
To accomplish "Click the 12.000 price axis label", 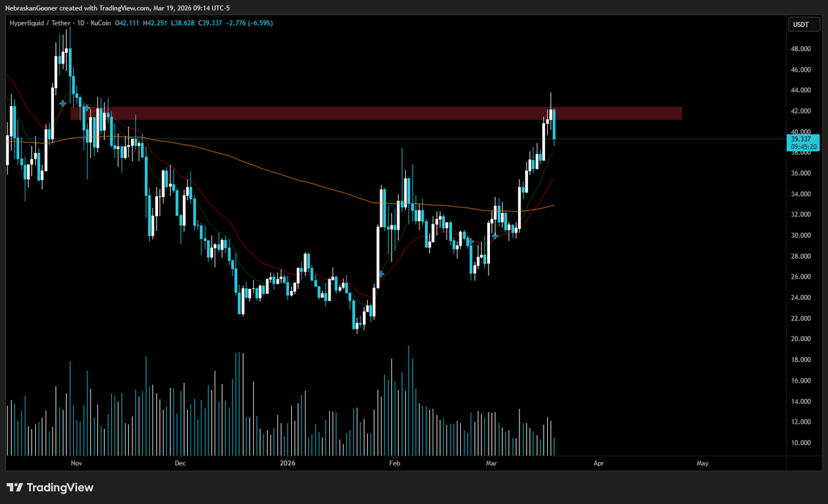I will (801, 421).
